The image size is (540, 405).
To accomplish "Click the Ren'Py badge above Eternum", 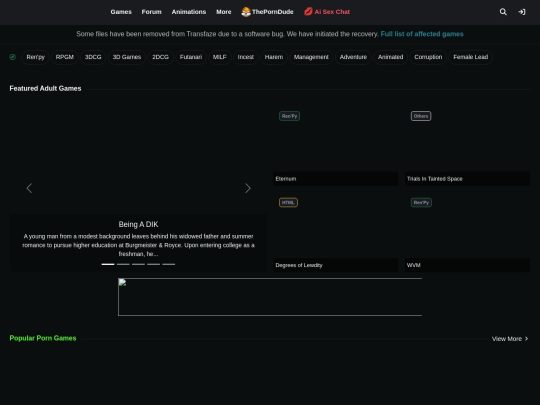I will (289, 116).
